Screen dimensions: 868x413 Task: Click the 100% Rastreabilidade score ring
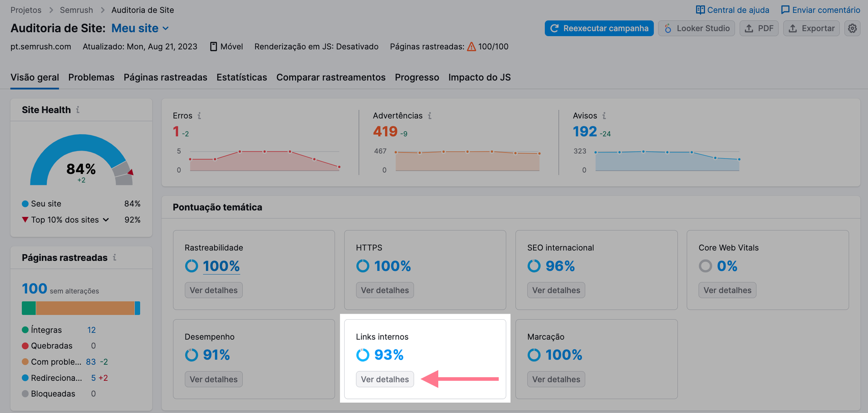pyautogui.click(x=191, y=266)
